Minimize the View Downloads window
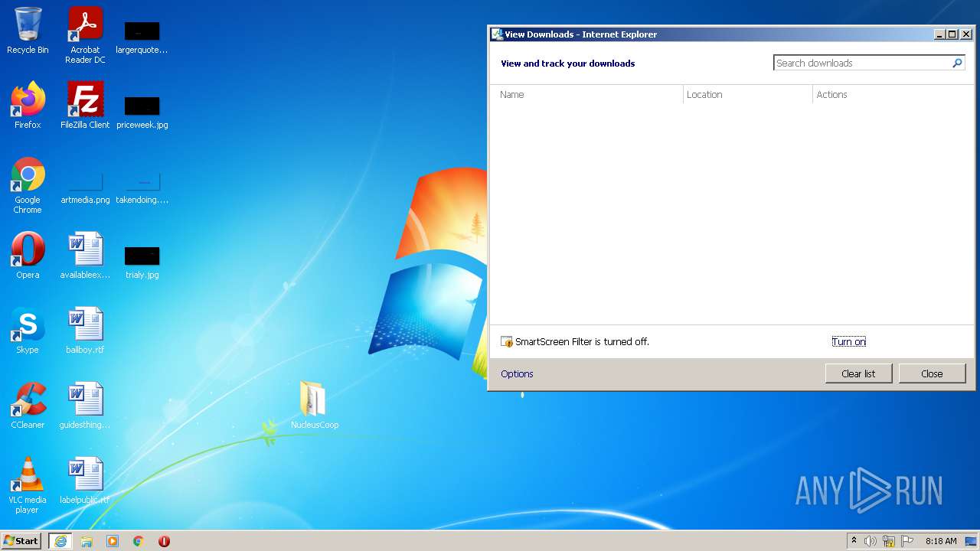Screen dimensions: 980x551 coord(940,34)
